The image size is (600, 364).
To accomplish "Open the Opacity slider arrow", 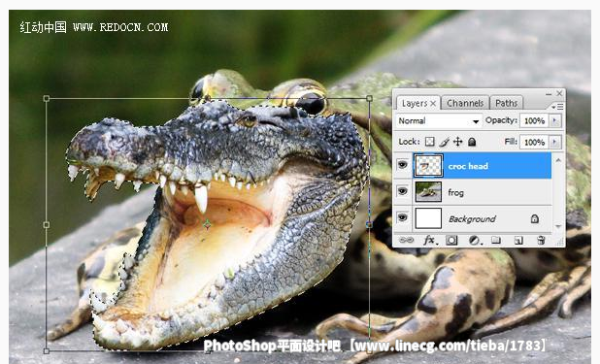I will (554, 121).
